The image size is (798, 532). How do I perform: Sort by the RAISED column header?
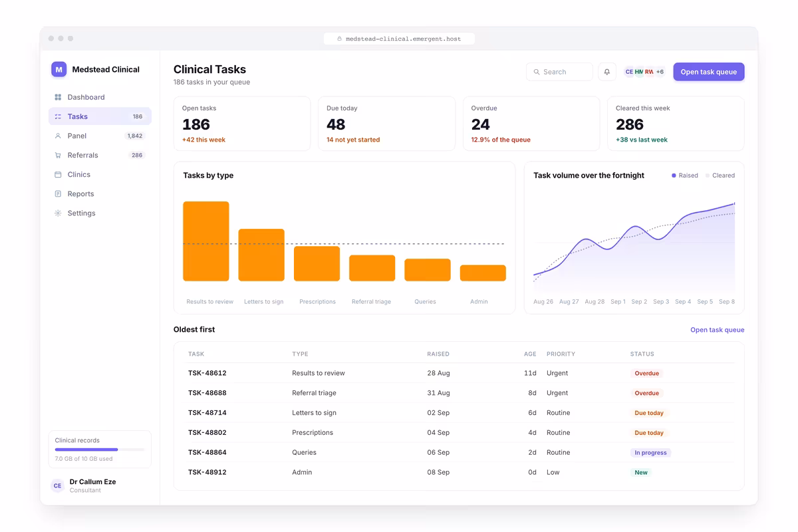click(x=438, y=354)
